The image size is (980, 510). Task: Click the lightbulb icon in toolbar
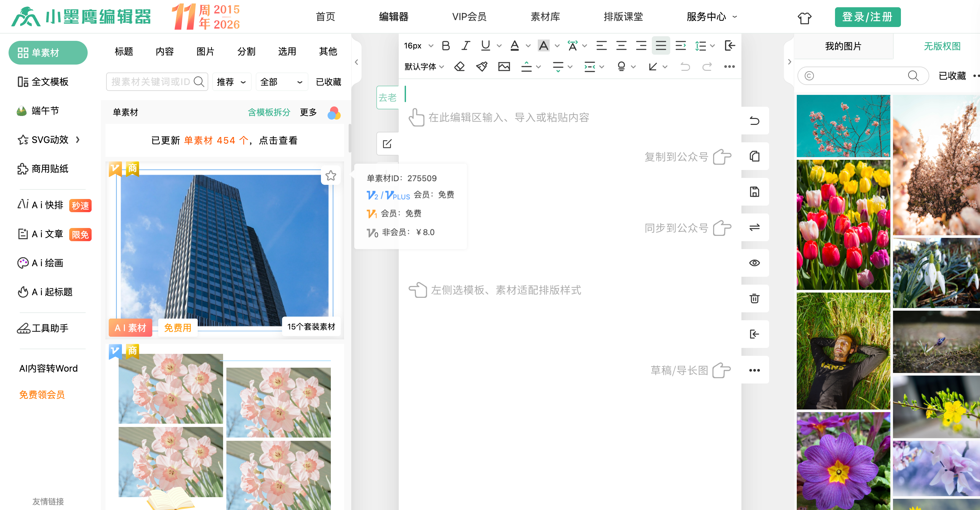pos(621,67)
